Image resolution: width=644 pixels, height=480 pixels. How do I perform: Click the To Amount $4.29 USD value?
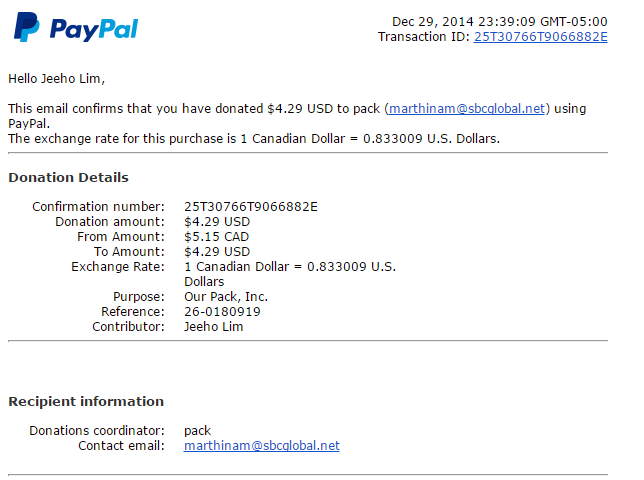point(217,252)
